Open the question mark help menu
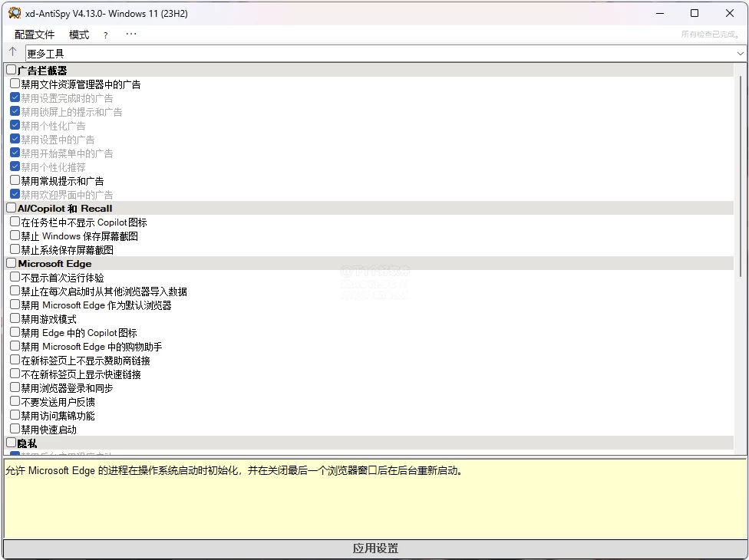Viewport: 749px width, 560px height. (x=106, y=35)
